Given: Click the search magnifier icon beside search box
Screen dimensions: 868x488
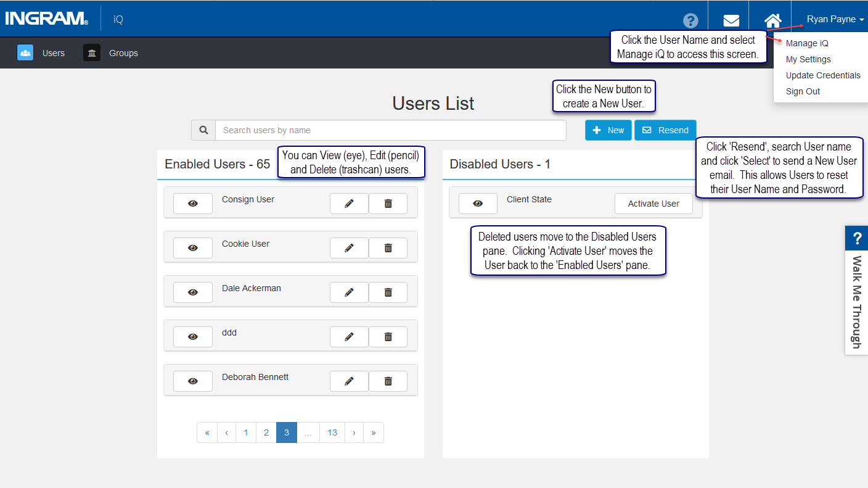Looking at the screenshot, I should click(x=203, y=130).
